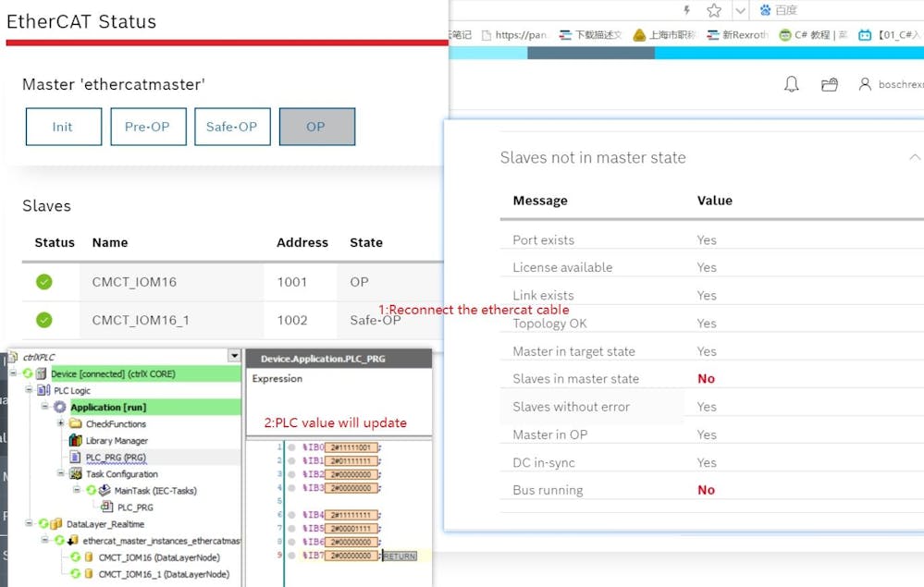Select the CMCT_IOM16_1 slave row

pos(141,320)
